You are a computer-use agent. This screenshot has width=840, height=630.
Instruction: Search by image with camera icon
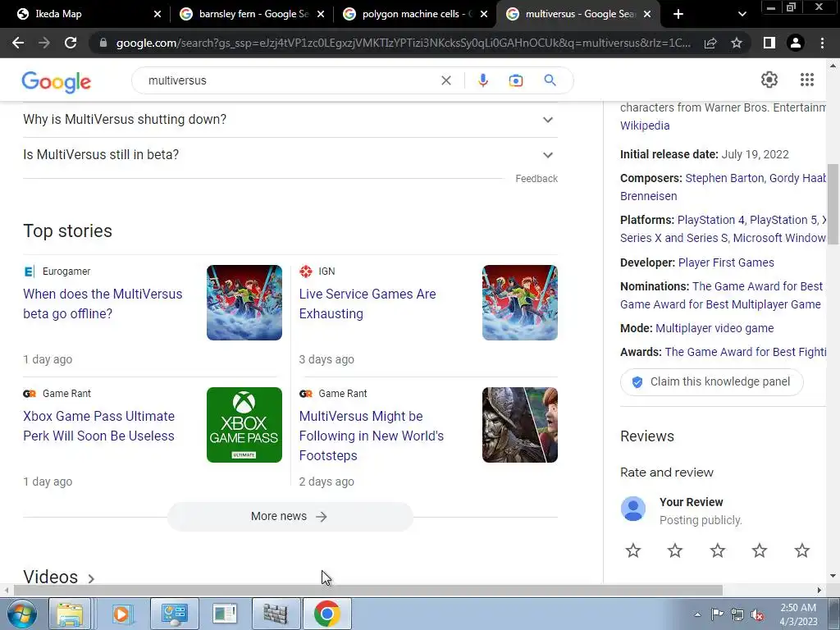pyautogui.click(x=515, y=80)
